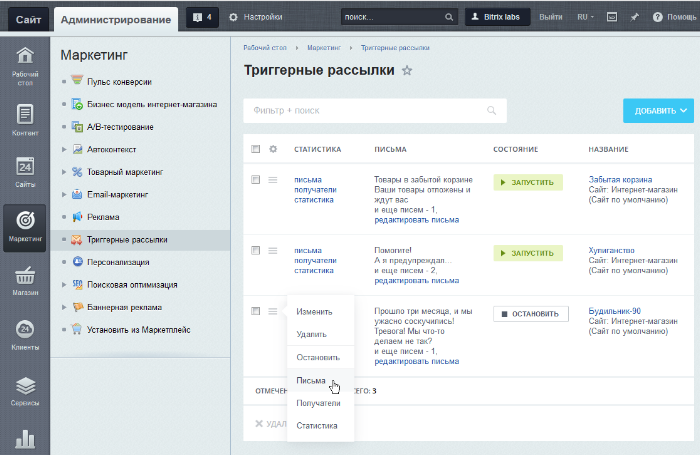This screenshot has height=455, width=700.
Task: Open the Клиенты sidebar section
Action: (x=25, y=335)
